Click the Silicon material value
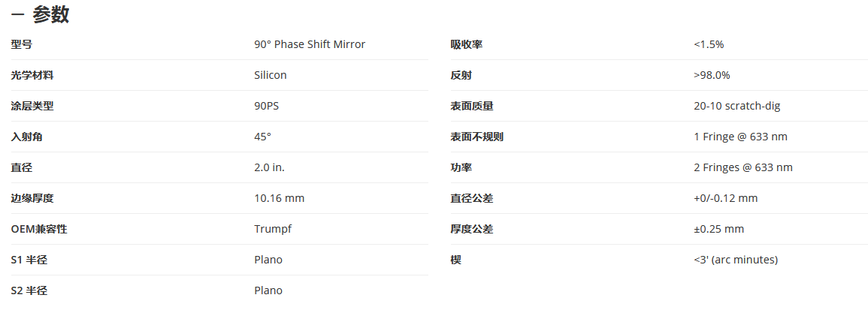Viewport: 868px width, 331px height. pos(270,75)
